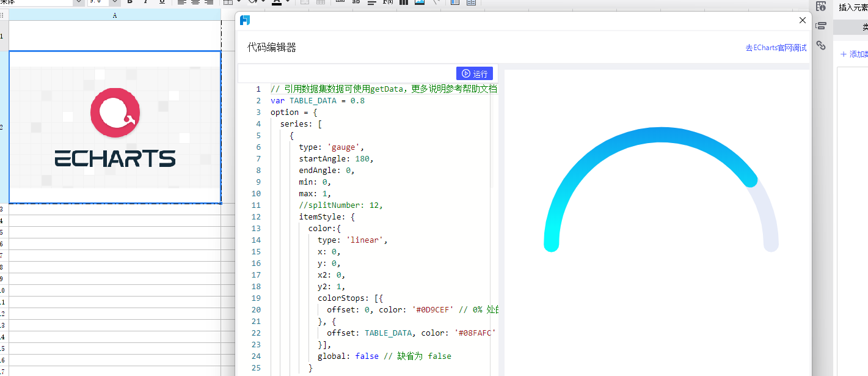Click the code line 'option = {'
Viewport: 868px width, 376px height.
pos(294,112)
